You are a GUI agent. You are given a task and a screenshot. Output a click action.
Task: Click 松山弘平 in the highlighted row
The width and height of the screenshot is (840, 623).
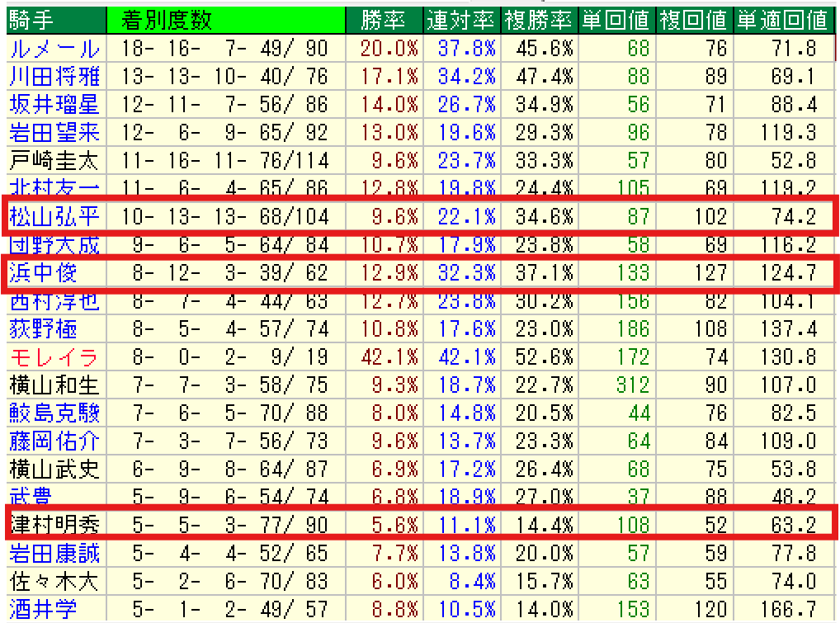pos(54,217)
